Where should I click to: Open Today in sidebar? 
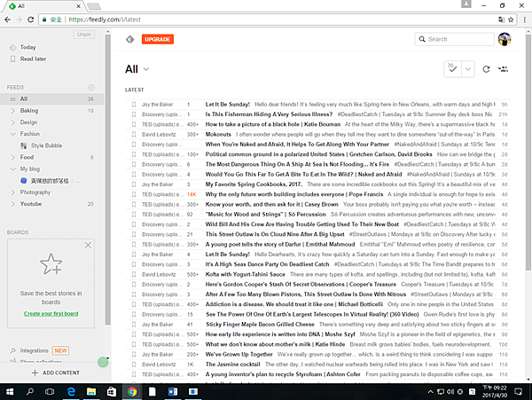coord(27,47)
